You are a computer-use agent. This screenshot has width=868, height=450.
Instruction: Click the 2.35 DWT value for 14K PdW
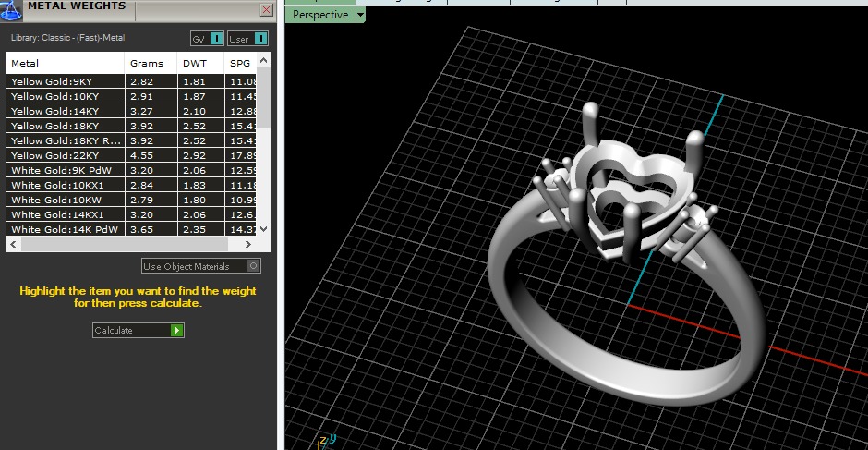[194, 229]
